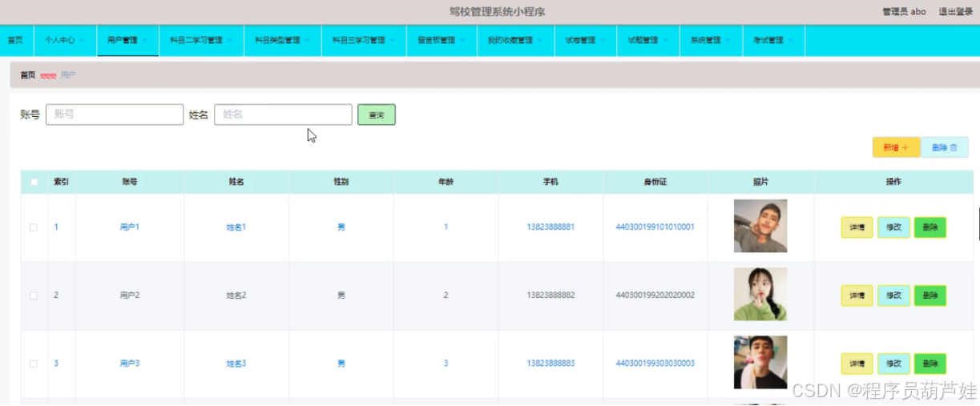This screenshot has height=406, width=980.
Task: Click ID number 440300199202020002
Action: pos(655,295)
